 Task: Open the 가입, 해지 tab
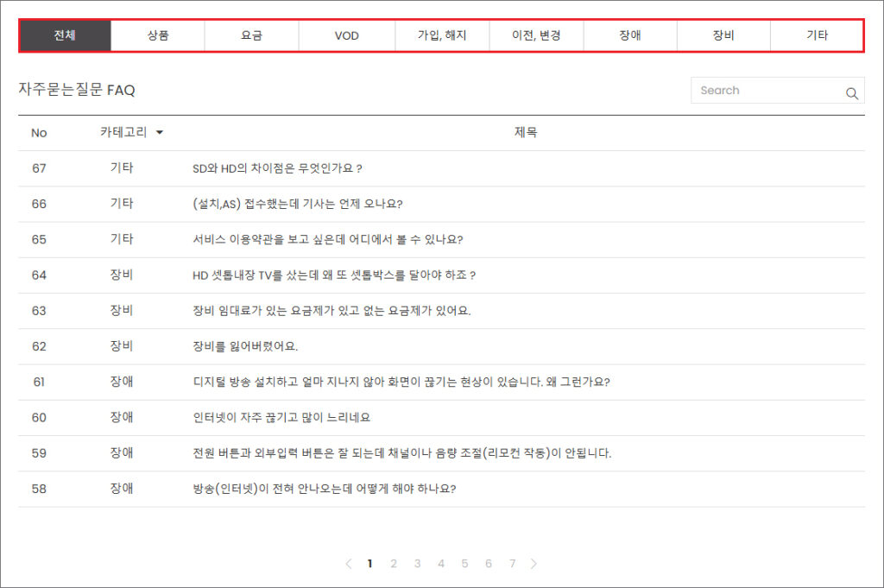[442, 35]
